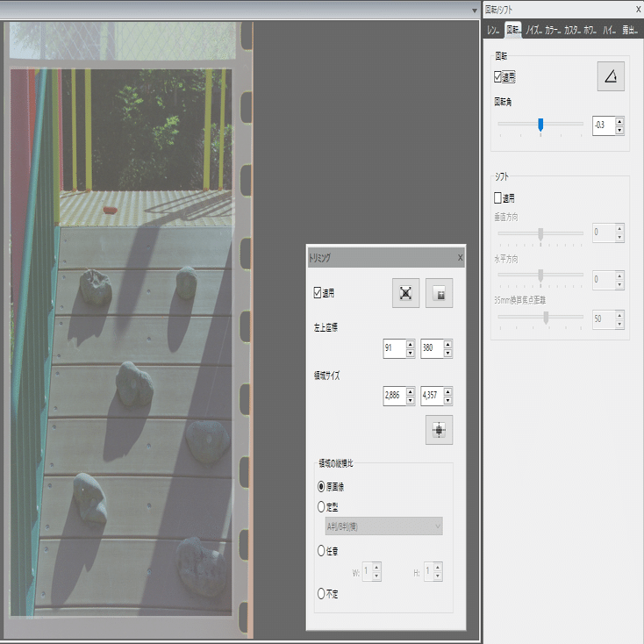Image resolution: width=644 pixels, height=644 pixels.
Task: Close the トリミング floating panel
Action: coord(460,258)
